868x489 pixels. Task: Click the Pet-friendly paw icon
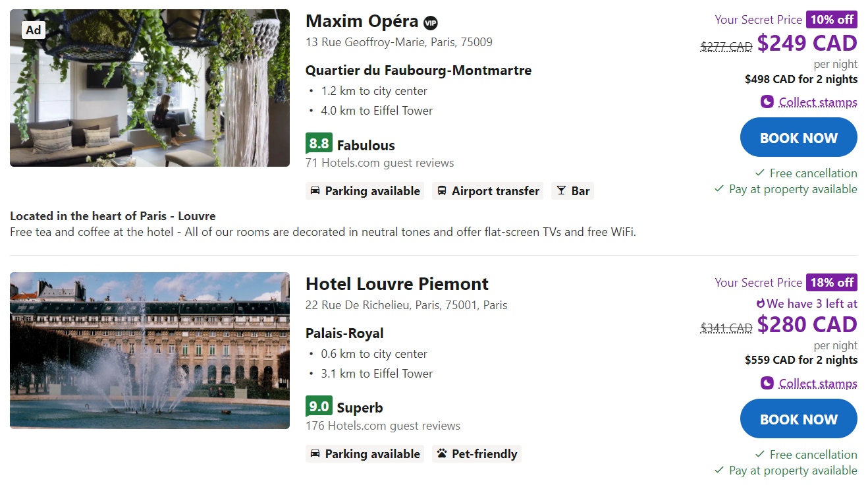click(442, 453)
